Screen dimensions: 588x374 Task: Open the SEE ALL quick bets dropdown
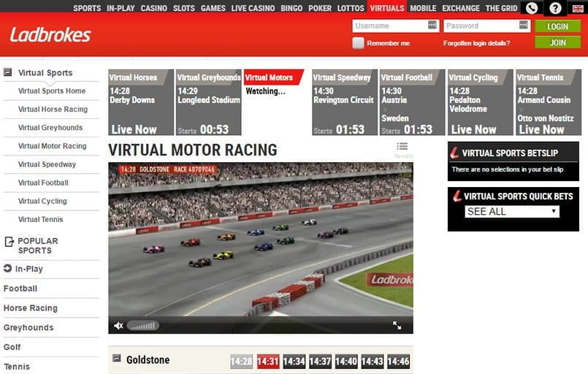[x=512, y=212]
